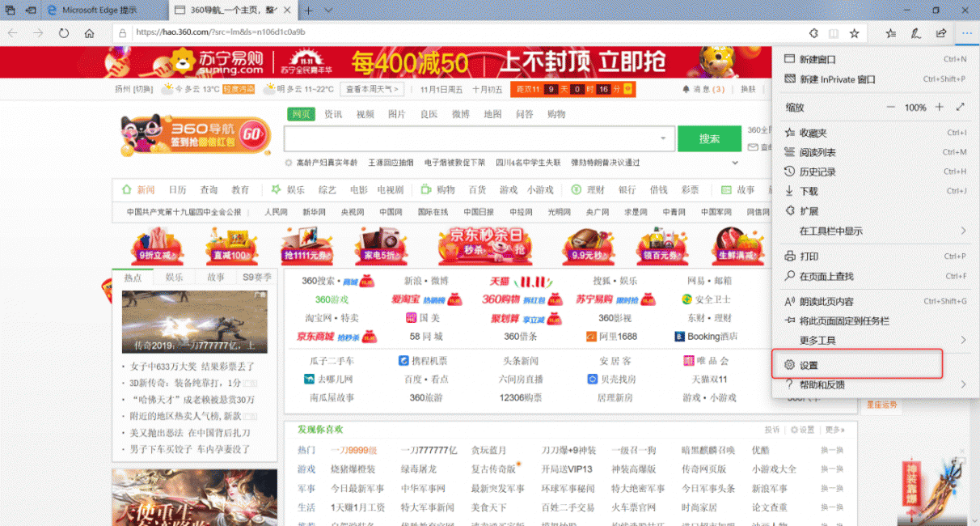Switch to the 娱乐 news tab
This screenshot has height=526, width=980.
(x=175, y=277)
